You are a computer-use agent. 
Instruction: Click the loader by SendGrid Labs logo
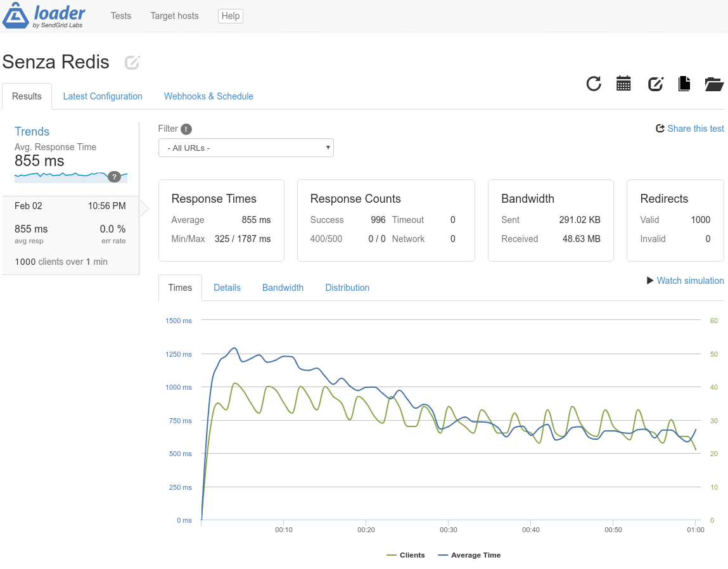(x=44, y=15)
